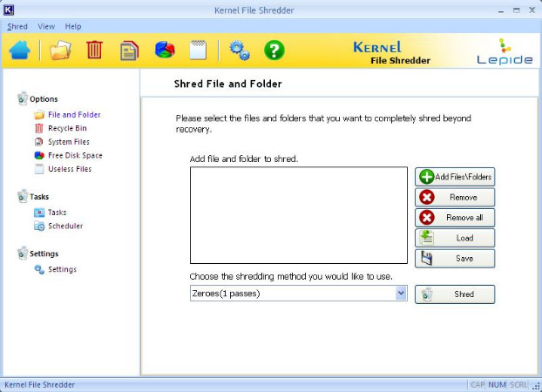The width and height of the screenshot is (542, 392).
Task: Close the Kernel File Shredder window
Action: [532, 10]
